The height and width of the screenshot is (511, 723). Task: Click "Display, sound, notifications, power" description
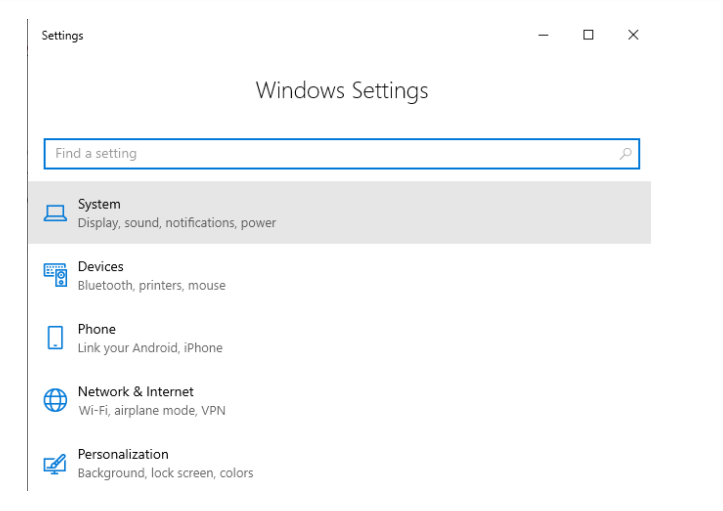177,223
